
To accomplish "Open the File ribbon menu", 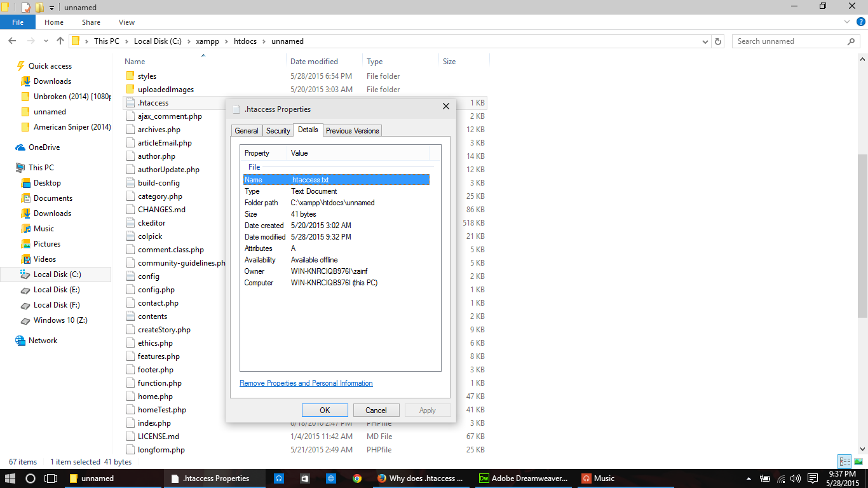I will pos(18,22).
